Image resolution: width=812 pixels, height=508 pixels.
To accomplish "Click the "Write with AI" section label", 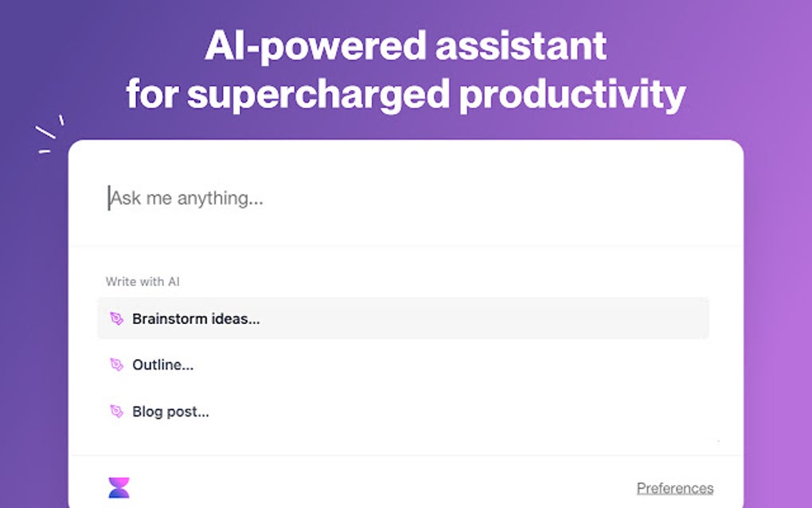I will click(x=142, y=281).
